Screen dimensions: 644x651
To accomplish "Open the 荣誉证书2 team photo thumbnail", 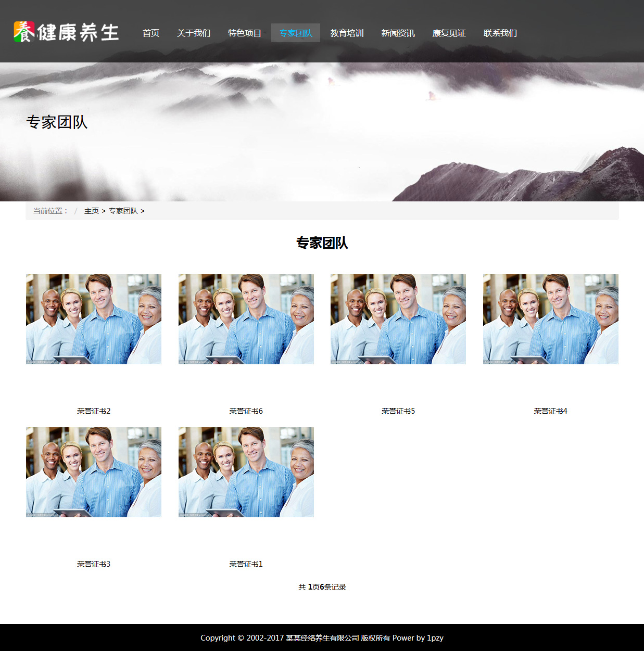I will tap(94, 319).
